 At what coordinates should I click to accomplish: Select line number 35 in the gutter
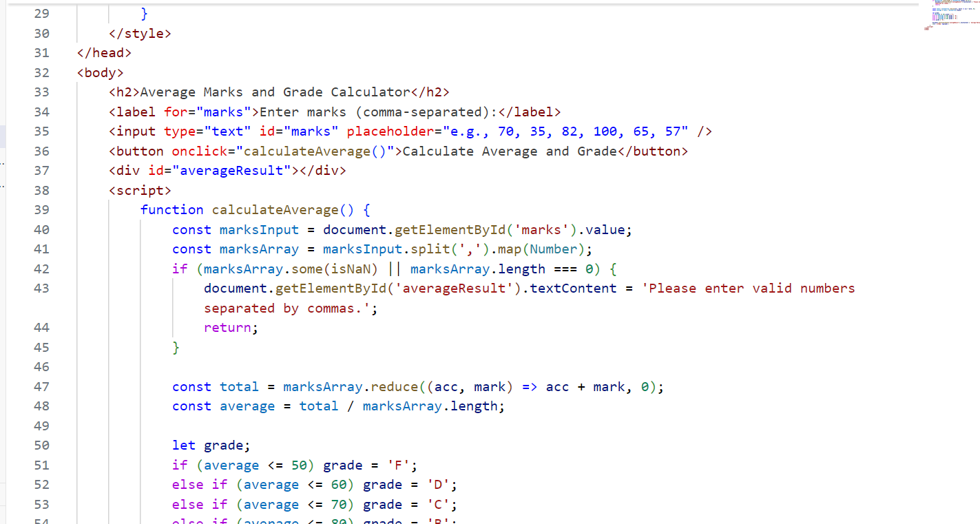(41, 132)
